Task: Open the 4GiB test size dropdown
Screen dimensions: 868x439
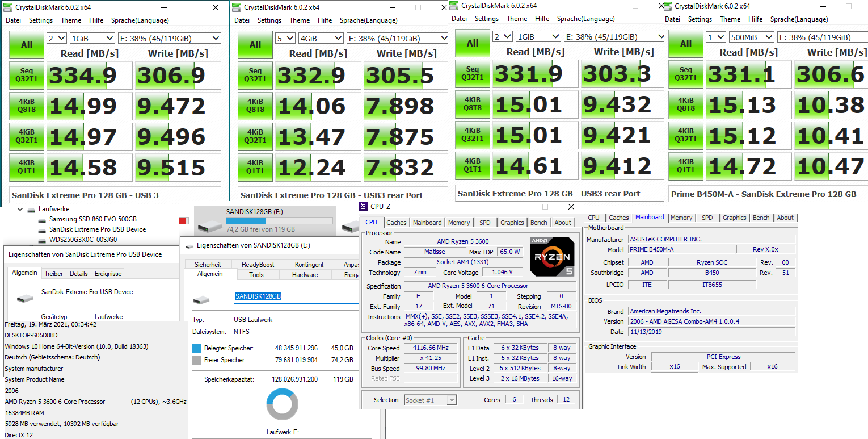Action: [x=321, y=39]
